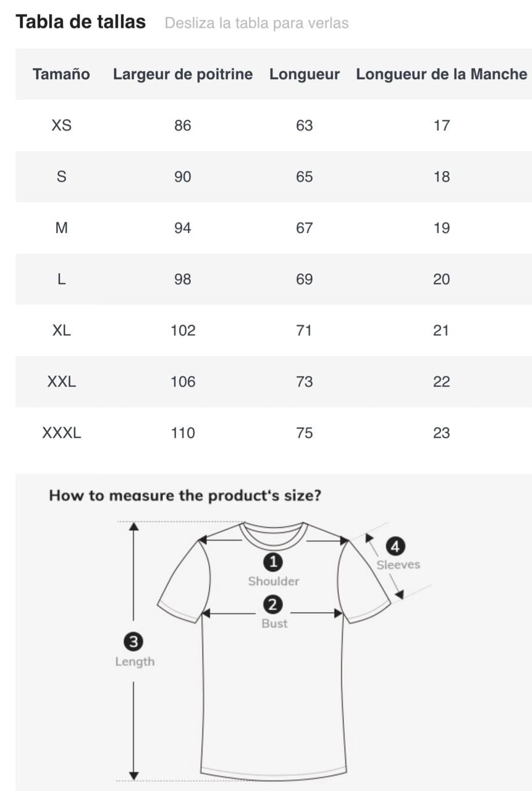Click the How to measure heading text
532x791 pixels.
click(x=185, y=496)
